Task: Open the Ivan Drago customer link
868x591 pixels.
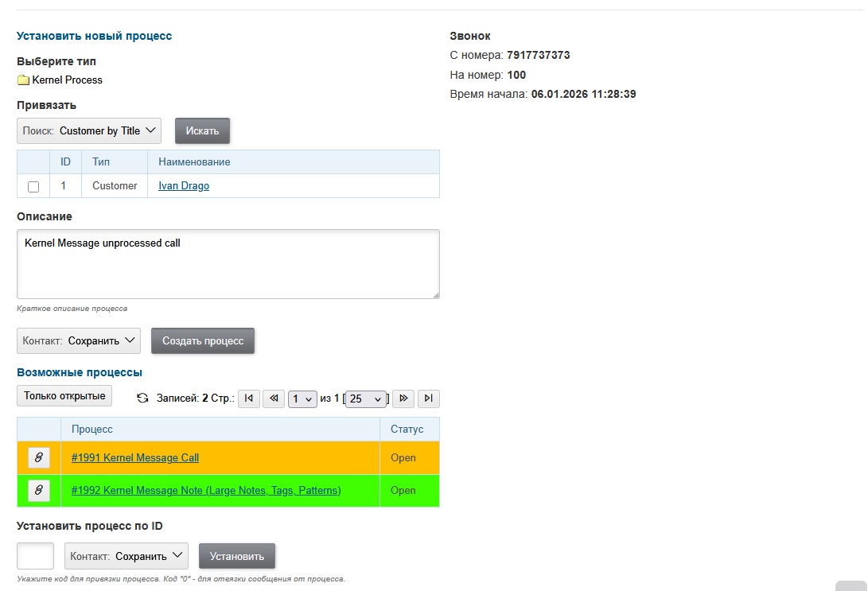Action: (184, 186)
